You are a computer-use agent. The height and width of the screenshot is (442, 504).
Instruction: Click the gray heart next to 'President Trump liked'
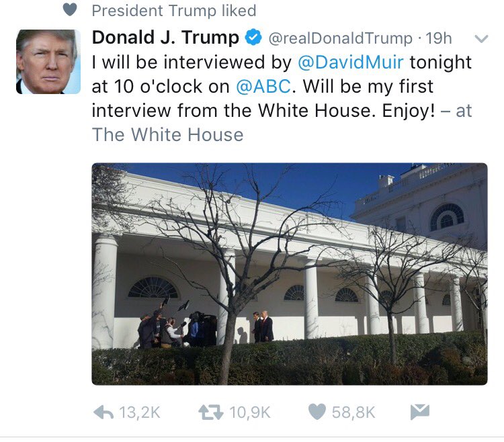tap(70, 9)
